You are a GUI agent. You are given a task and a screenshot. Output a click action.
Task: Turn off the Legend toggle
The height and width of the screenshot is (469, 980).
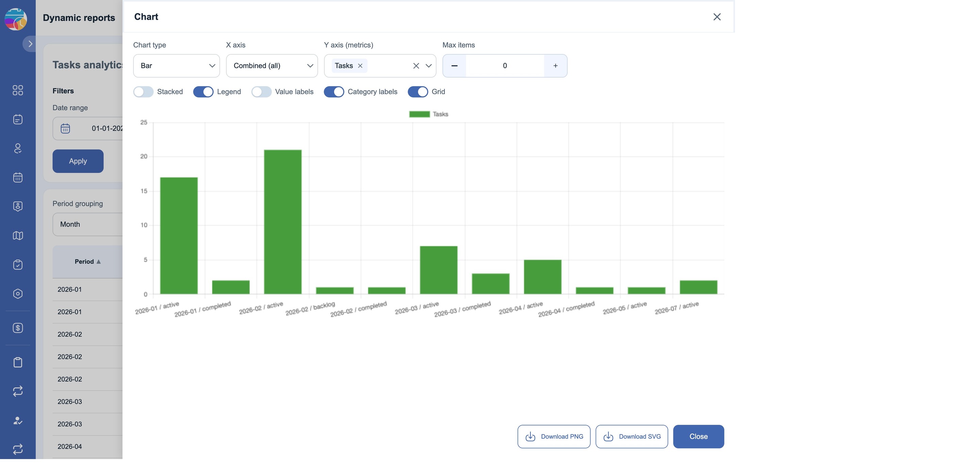tap(203, 92)
